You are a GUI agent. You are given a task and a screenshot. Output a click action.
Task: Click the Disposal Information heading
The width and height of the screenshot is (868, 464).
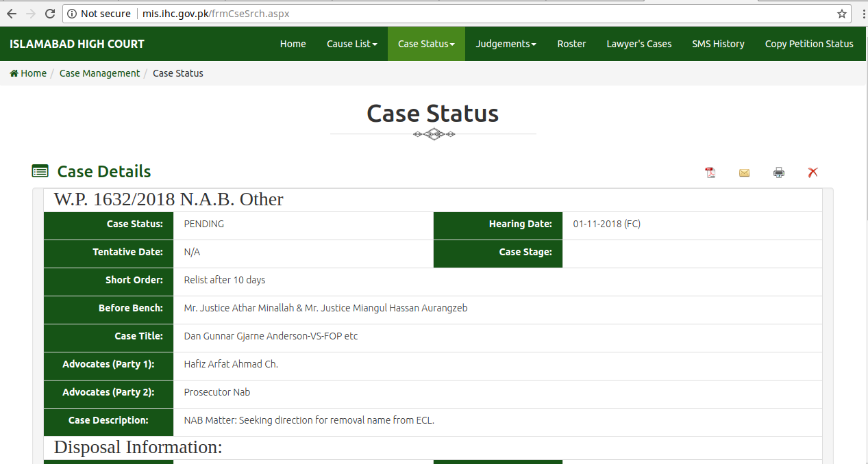pos(138,447)
